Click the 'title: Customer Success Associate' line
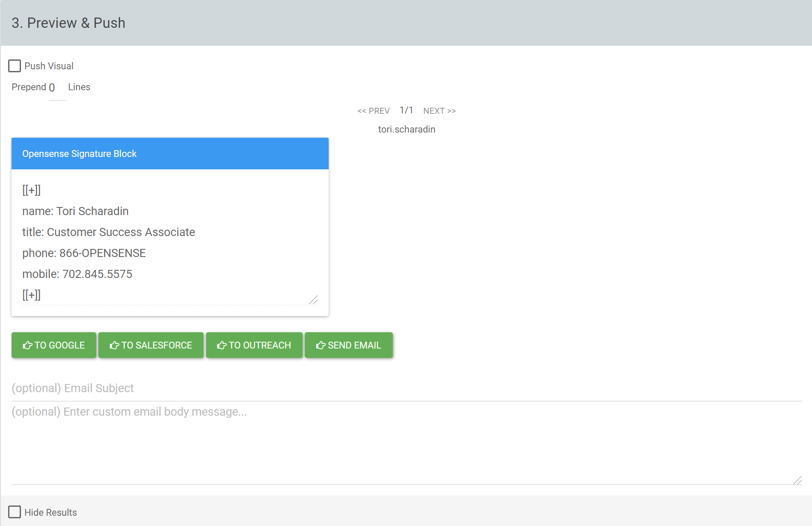Image resolution: width=812 pixels, height=526 pixels. [x=109, y=232]
